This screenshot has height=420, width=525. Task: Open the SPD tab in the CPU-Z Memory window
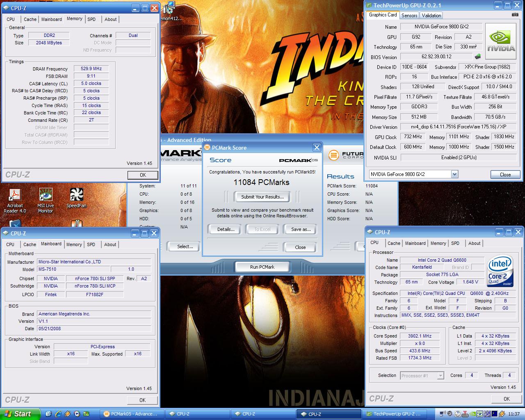pyautogui.click(x=91, y=19)
